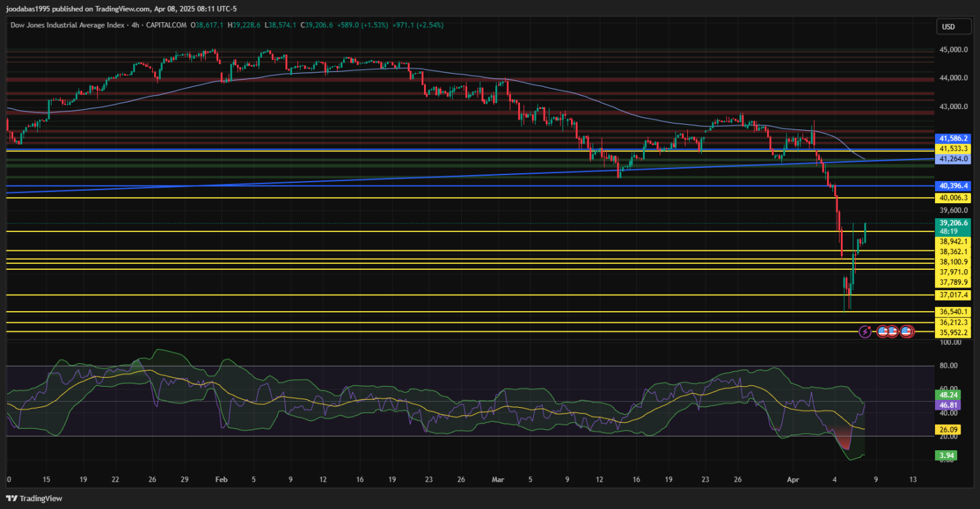This screenshot has height=509, width=980.
Task: Open the purple lightning event marker
Action: [865, 331]
